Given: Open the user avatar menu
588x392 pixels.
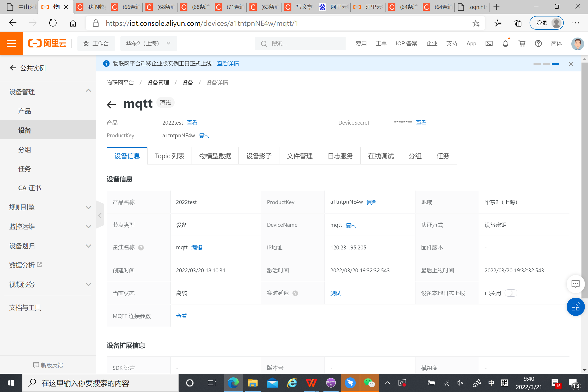Looking at the screenshot, I should coord(577,44).
